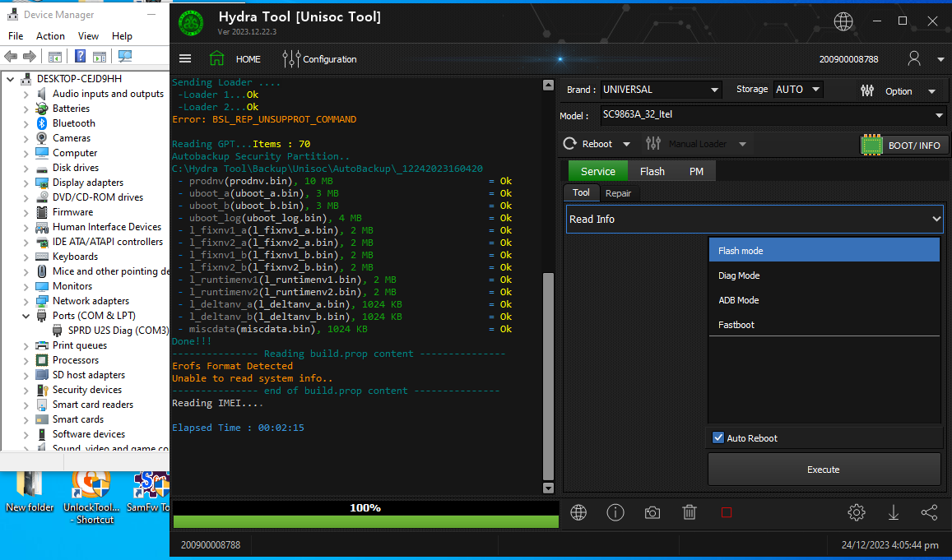952x560 pixels.
Task: Select Fastboot in the list
Action: pyautogui.click(x=824, y=325)
